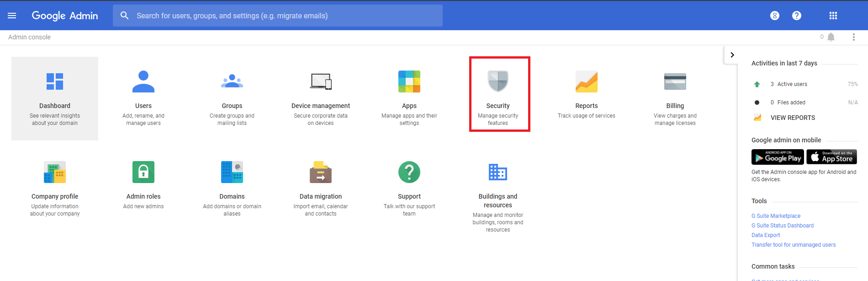Click the Google Play download badge
The width and height of the screenshot is (868, 281).
tap(778, 157)
